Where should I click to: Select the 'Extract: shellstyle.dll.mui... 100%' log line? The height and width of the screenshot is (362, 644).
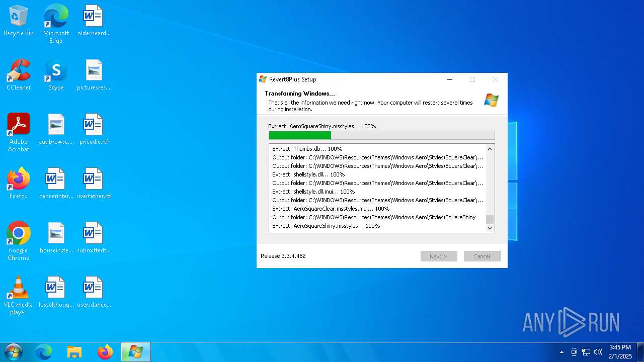coord(313,192)
